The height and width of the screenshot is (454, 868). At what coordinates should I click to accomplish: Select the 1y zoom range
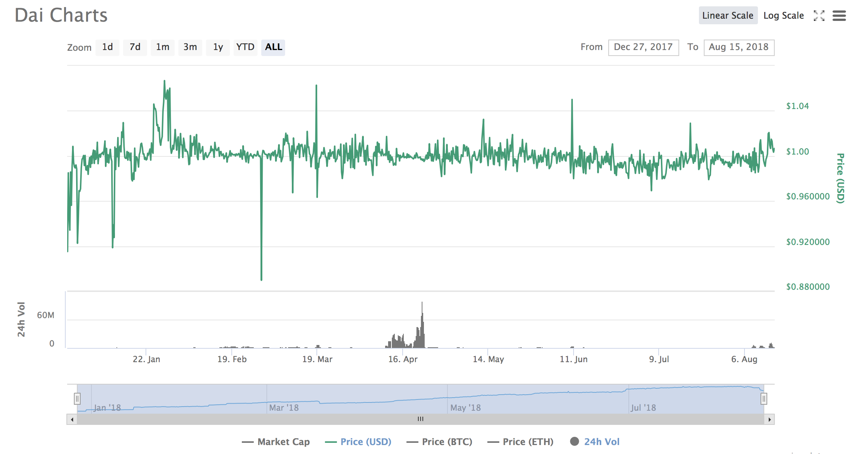click(x=218, y=47)
